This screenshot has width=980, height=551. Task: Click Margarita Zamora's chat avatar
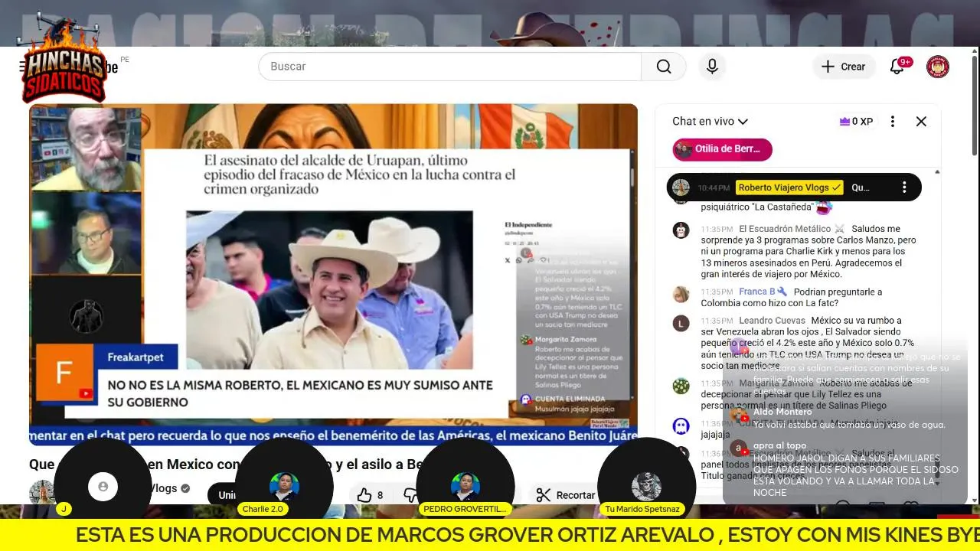(681, 386)
